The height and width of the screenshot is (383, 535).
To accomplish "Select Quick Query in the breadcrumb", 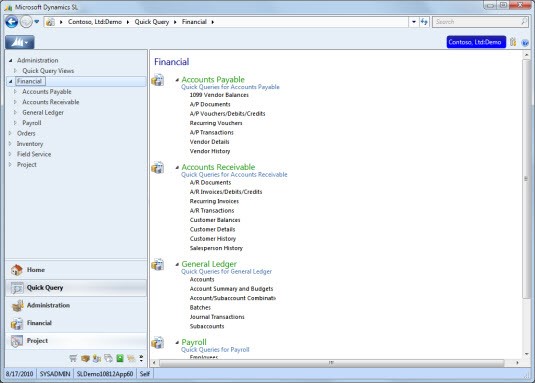I will [151, 22].
